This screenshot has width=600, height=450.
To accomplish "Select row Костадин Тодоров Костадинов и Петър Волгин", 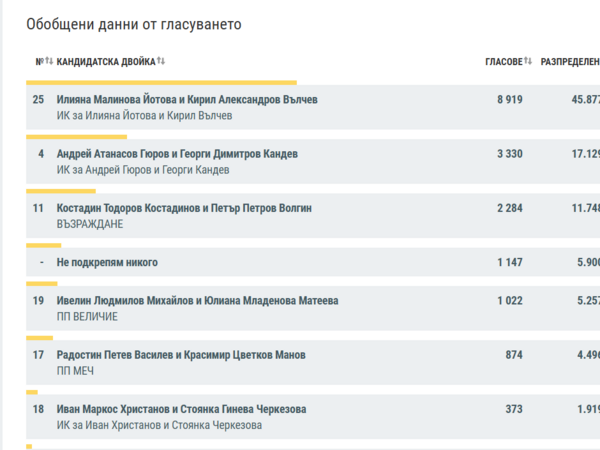I will pos(313,216).
